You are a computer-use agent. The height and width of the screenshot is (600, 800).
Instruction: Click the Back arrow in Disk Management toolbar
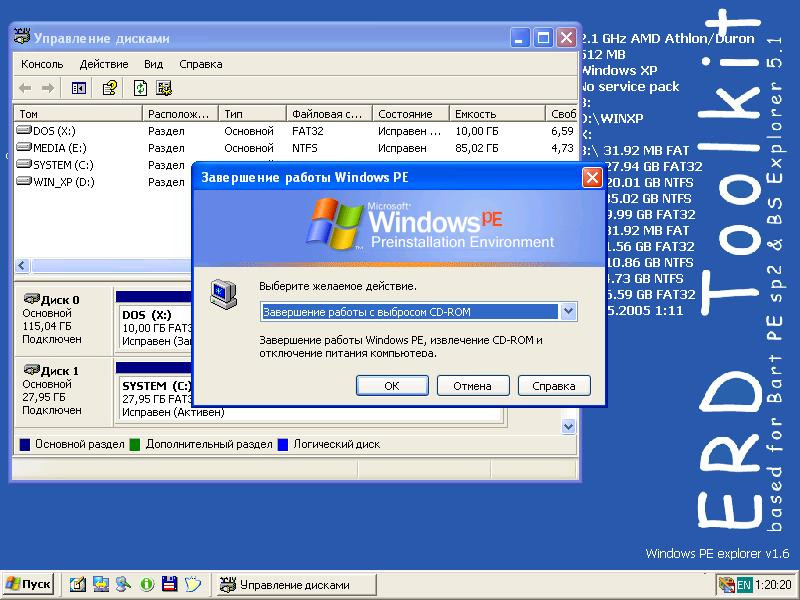click(24, 88)
